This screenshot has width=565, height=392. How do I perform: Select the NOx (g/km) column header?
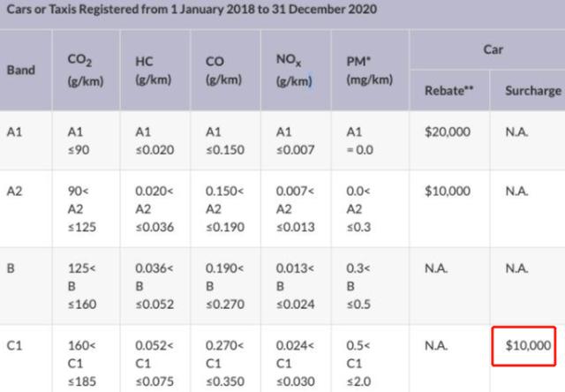[x=293, y=69]
